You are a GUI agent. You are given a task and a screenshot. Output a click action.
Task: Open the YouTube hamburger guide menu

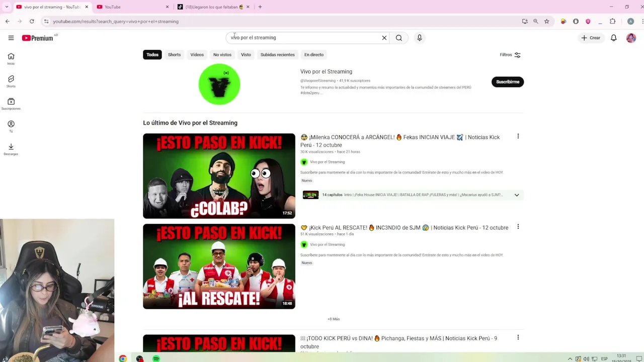11,38
